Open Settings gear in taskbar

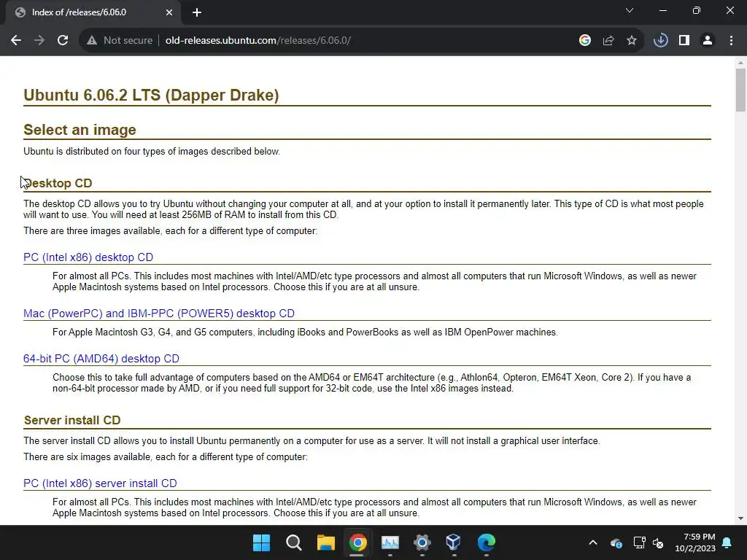tap(422, 542)
